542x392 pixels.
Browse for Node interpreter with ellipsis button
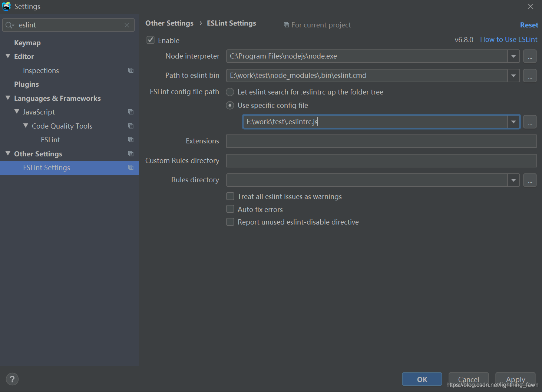point(530,56)
